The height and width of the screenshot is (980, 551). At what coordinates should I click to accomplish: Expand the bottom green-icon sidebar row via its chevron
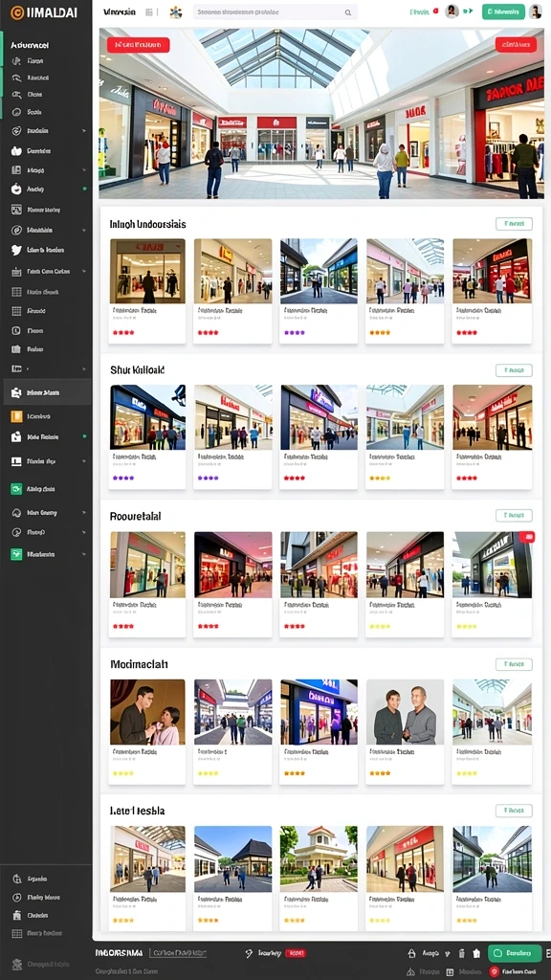tap(84, 554)
